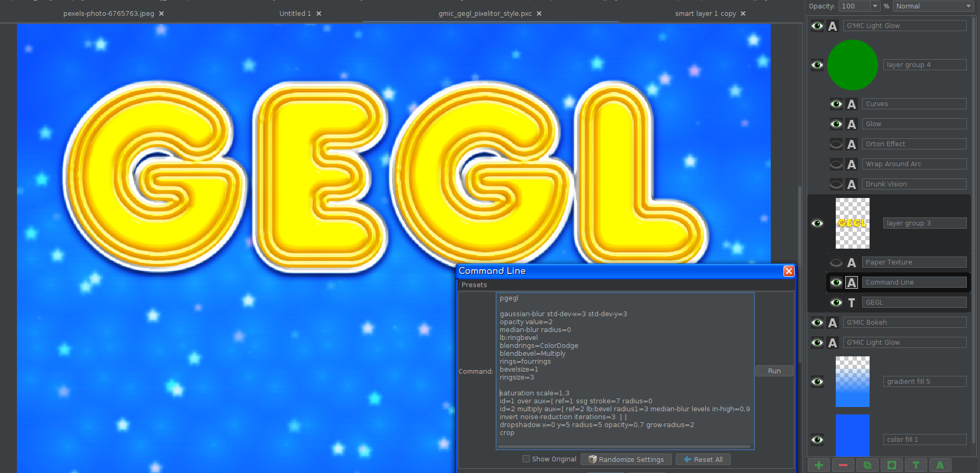This screenshot has height=473, width=980.
Task: Click the A icon beside Paper Texture layer
Action: coord(851,262)
